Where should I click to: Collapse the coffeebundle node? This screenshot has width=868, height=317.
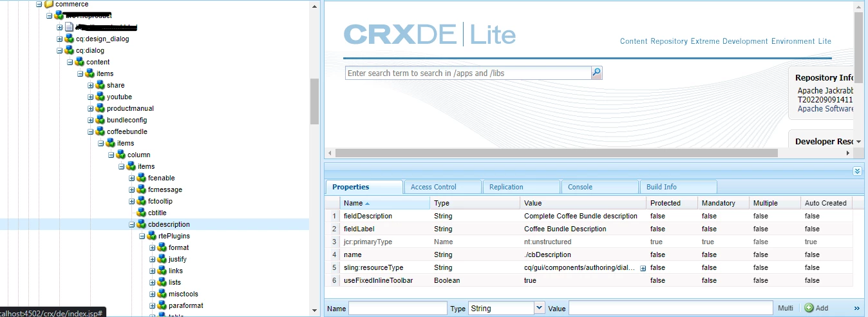[x=91, y=131]
